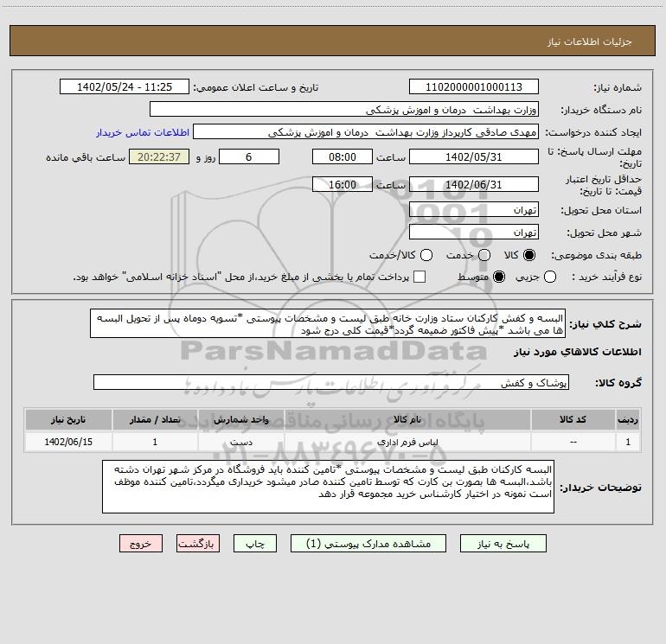Click the دست unit cell
This screenshot has width=666, height=644.
pyautogui.click(x=240, y=442)
